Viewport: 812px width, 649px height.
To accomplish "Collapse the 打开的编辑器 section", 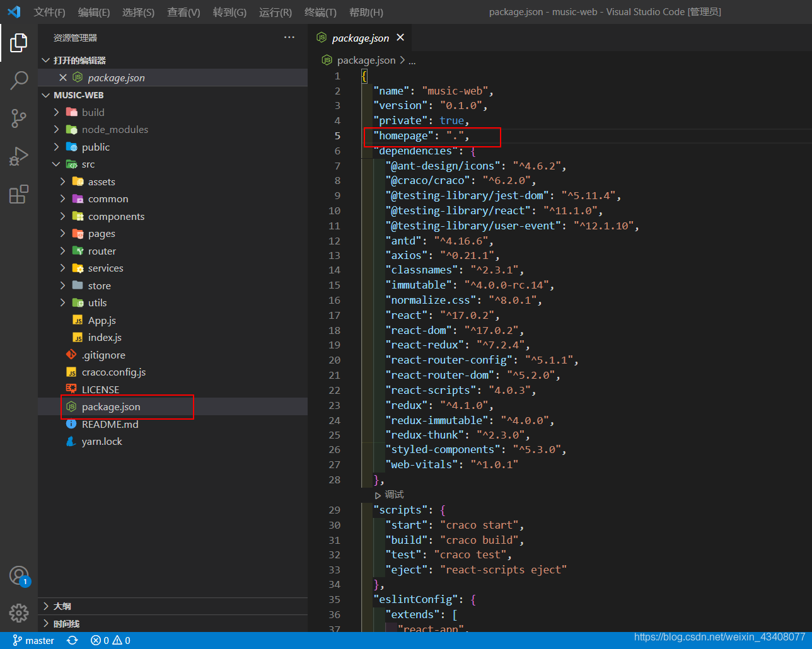I will tap(173, 60).
